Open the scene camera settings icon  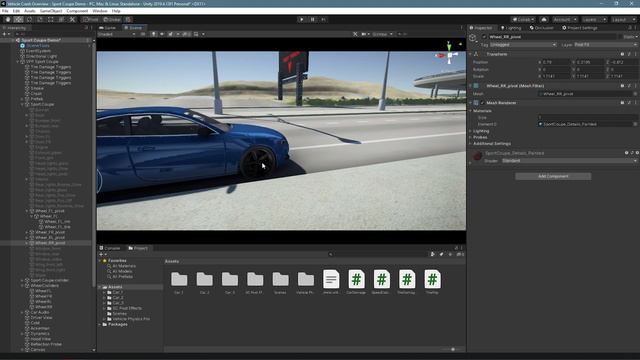click(x=364, y=34)
